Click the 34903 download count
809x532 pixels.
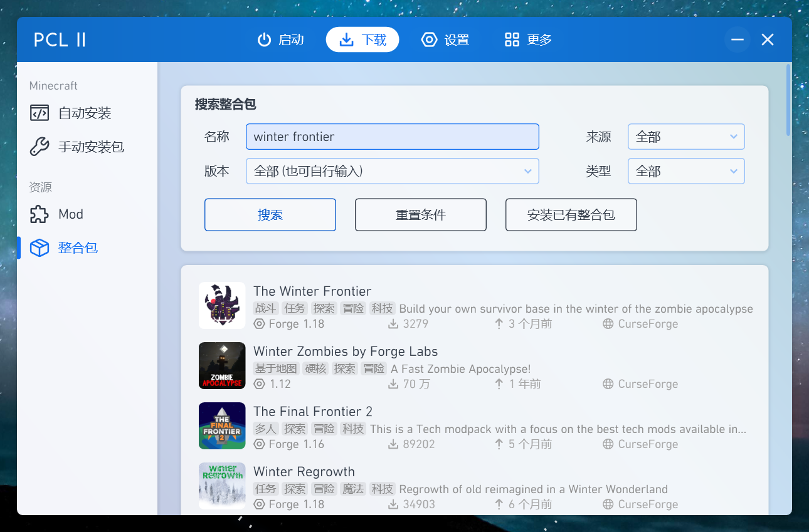pos(412,504)
